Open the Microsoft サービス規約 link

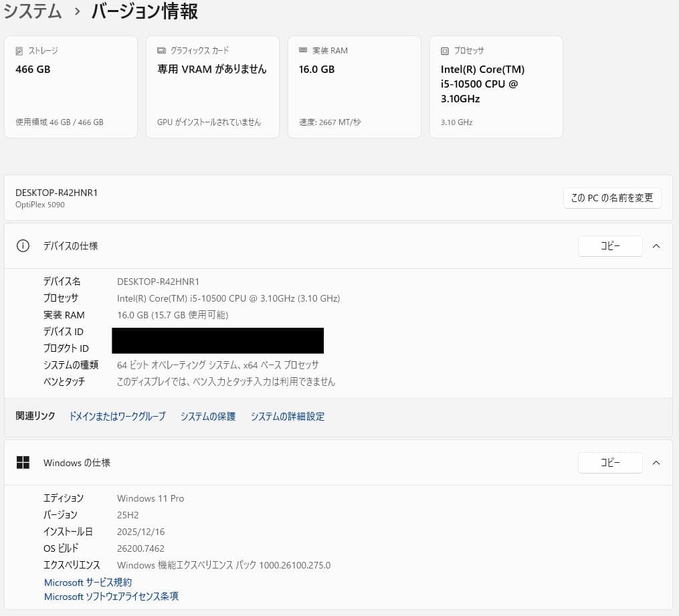coord(88,582)
